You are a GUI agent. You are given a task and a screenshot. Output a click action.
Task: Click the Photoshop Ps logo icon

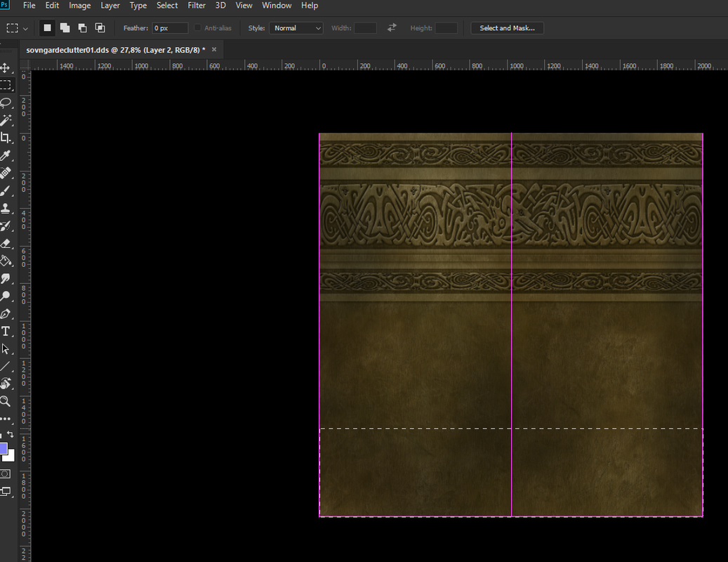tap(4, 5)
